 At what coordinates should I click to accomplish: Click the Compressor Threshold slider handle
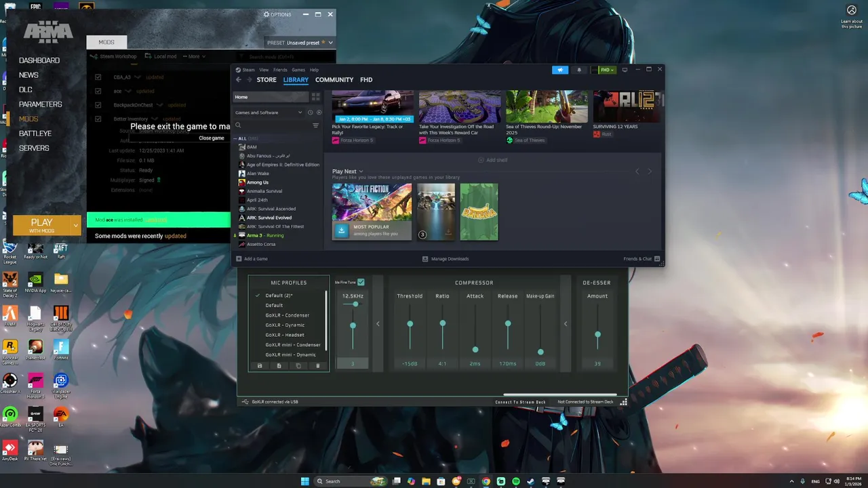(x=410, y=324)
